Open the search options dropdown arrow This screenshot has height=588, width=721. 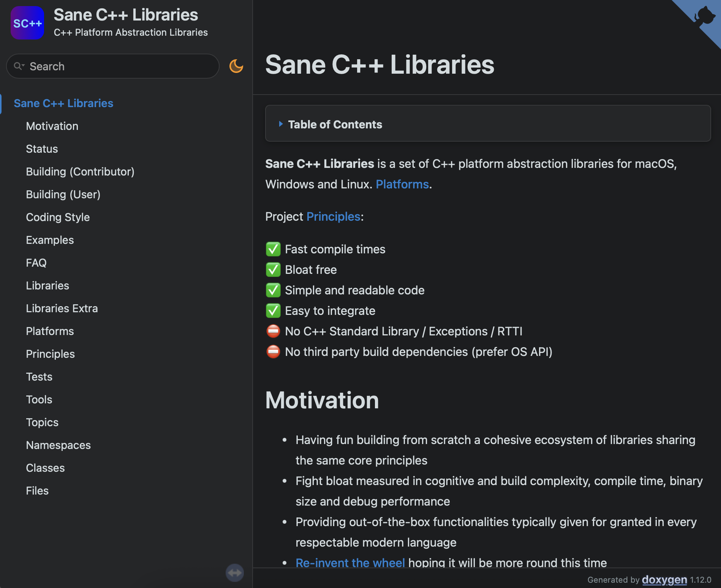[23, 66]
